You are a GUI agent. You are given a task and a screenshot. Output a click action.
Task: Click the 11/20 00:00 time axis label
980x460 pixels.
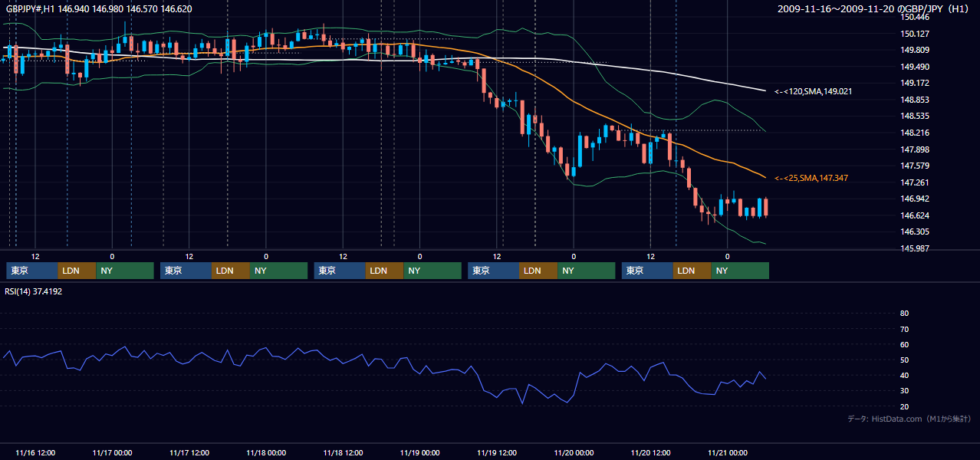point(574,452)
